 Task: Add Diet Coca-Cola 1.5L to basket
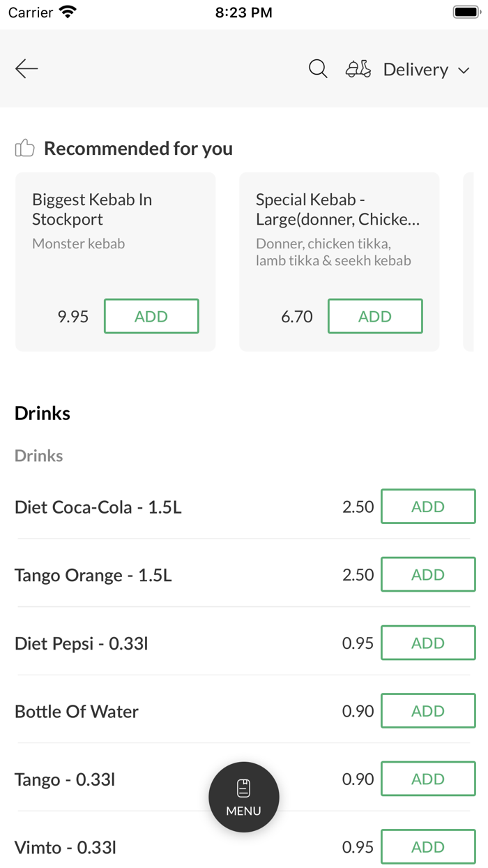(x=428, y=507)
